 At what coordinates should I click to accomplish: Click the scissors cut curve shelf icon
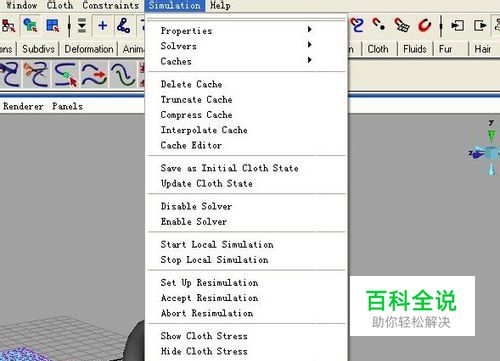click(x=36, y=75)
